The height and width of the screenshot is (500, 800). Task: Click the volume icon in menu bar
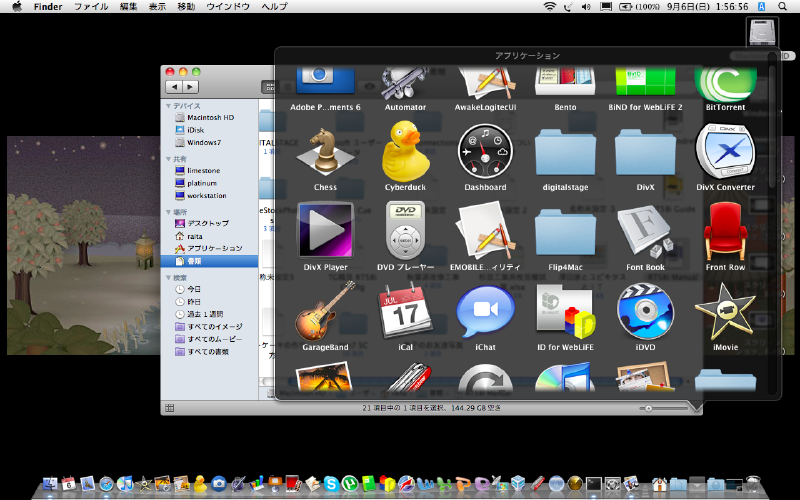click(586, 7)
